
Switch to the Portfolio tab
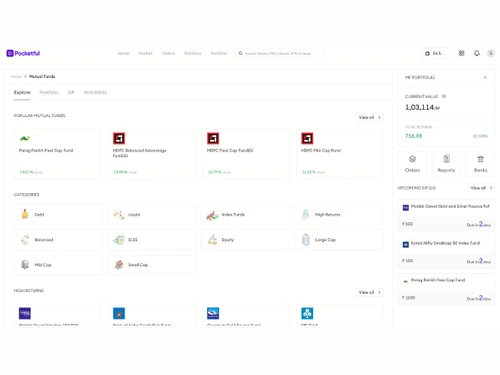click(49, 92)
